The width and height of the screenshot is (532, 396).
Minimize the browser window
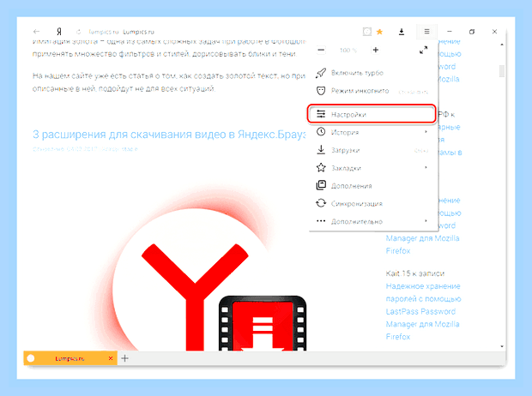[x=450, y=32]
